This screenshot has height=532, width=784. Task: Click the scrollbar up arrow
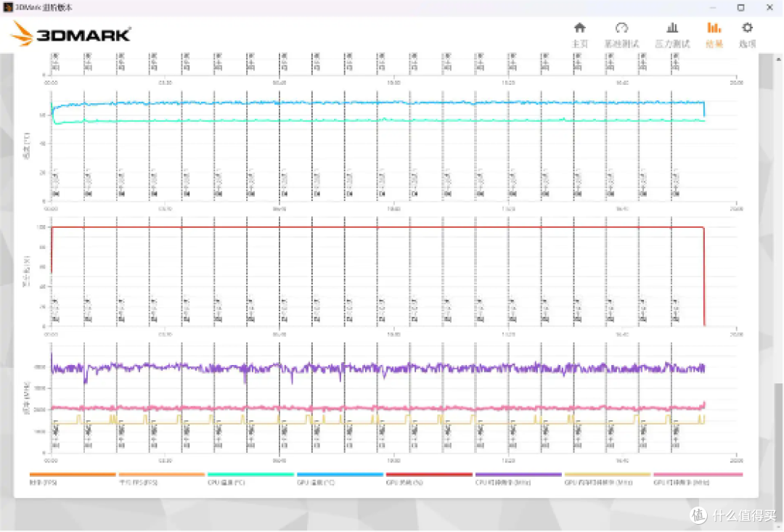[778, 59]
